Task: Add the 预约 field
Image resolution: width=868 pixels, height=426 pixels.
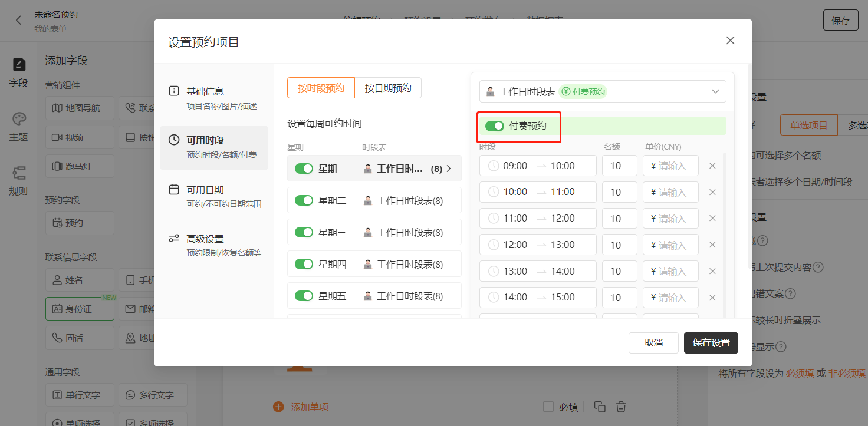Action: (80, 223)
